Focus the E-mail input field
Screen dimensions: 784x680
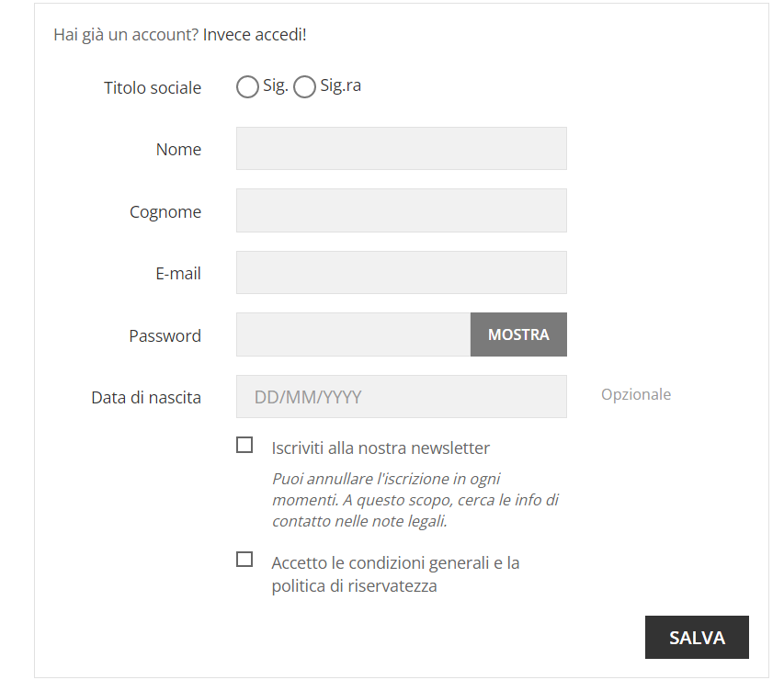pos(401,273)
